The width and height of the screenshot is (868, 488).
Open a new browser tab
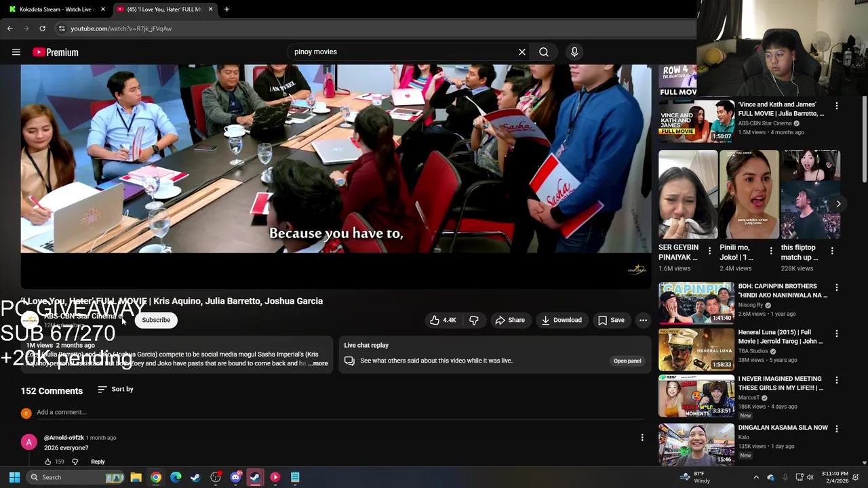[x=226, y=9]
